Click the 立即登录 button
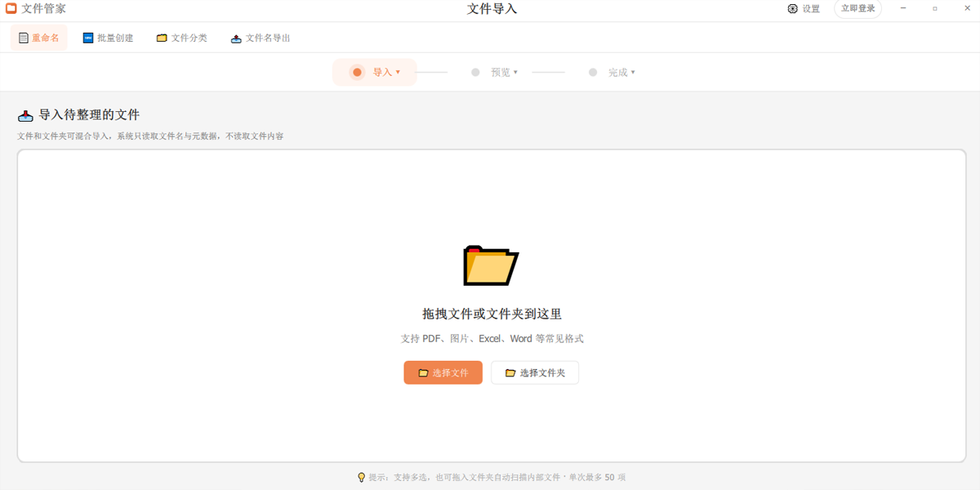 (x=857, y=9)
